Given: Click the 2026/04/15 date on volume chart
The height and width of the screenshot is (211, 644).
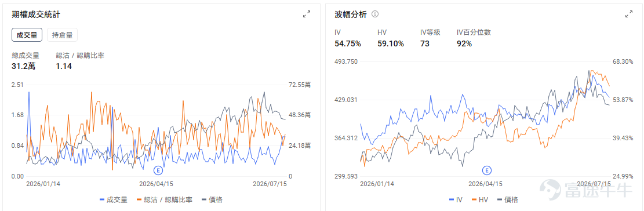Looking at the screenshot, I should coord(157,184).
